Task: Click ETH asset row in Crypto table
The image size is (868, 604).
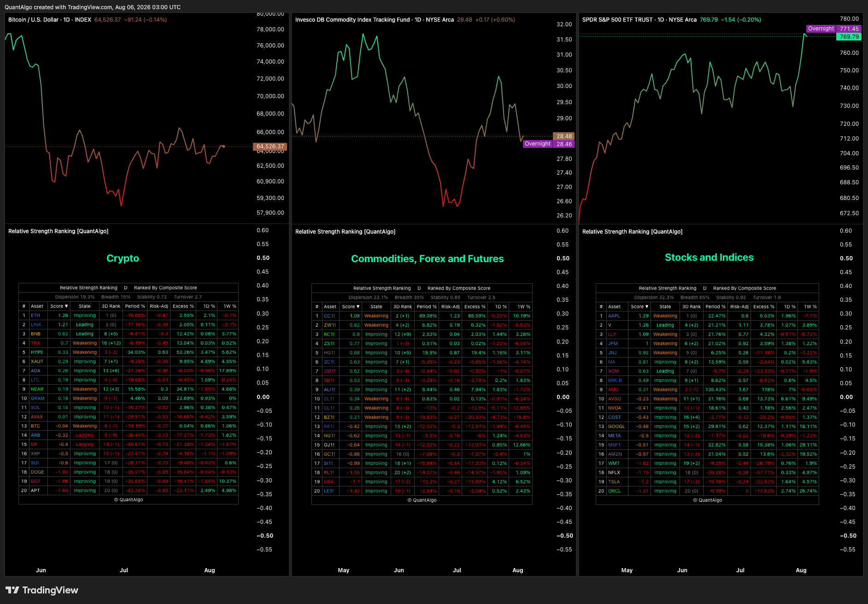Action: tap(129, 316)
